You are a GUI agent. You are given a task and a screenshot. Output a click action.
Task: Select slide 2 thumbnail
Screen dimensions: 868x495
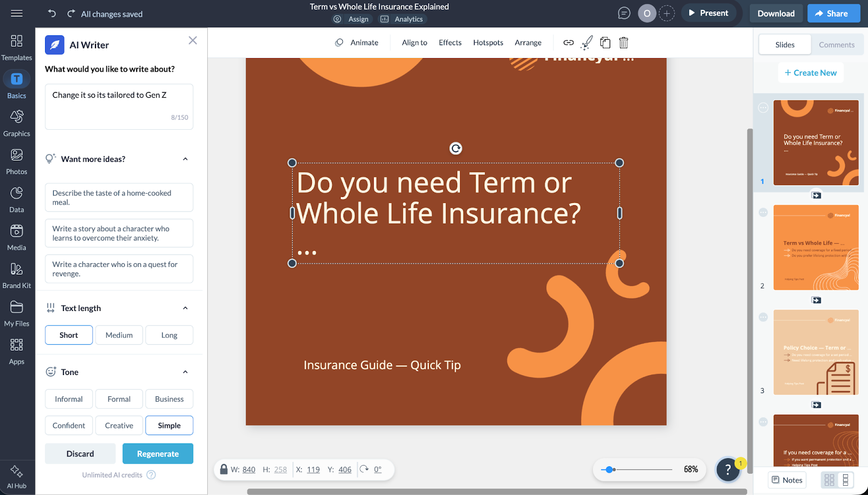pos(815,247)
